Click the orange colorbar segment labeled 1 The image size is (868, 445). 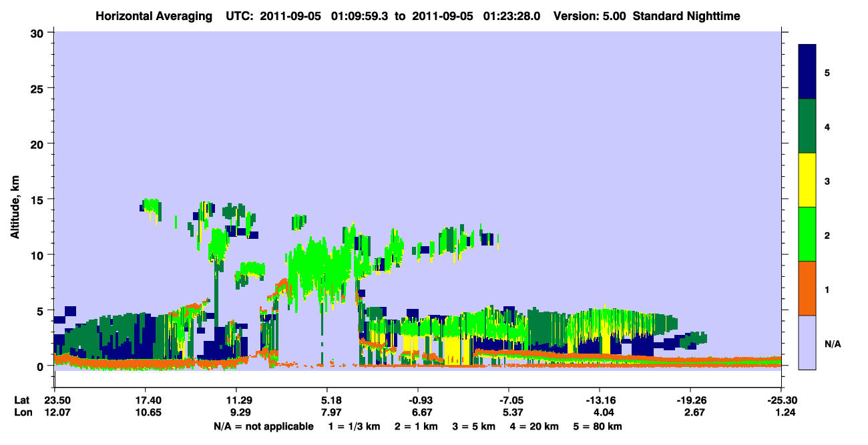point(807,288)
